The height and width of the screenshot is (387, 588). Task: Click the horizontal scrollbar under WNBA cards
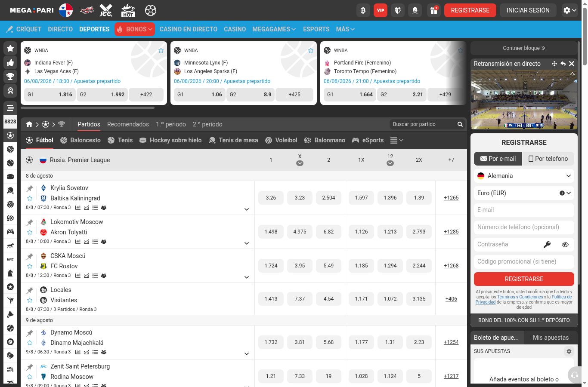pos(87,107)
